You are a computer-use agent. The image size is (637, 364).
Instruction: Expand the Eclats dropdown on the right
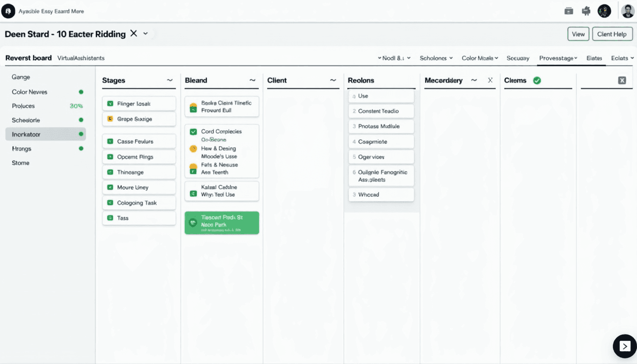[622, 58]
